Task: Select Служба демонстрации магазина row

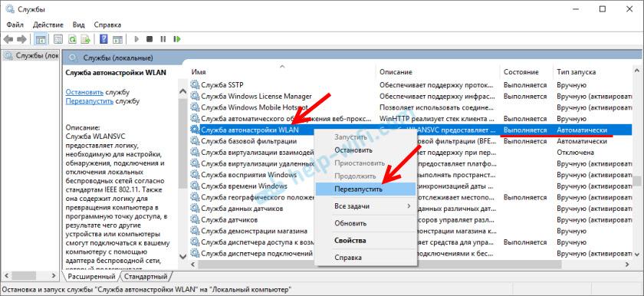Action: coord(411,230)
